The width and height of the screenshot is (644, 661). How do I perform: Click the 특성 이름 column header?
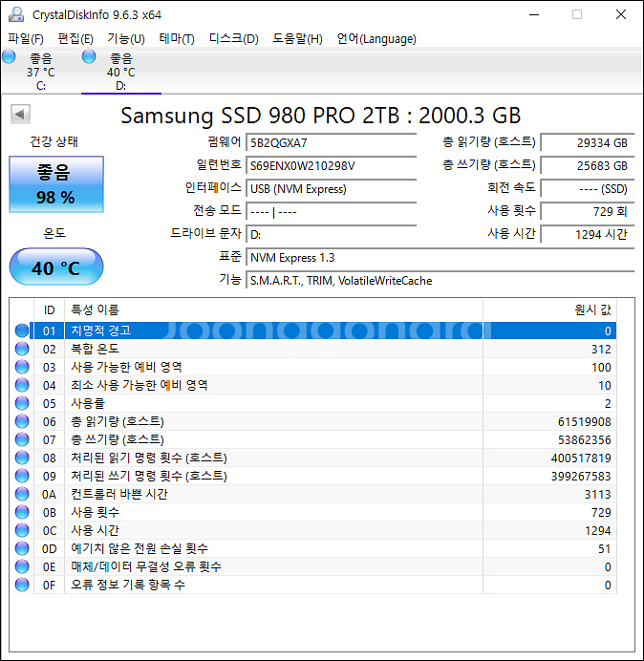click(273, 309)
